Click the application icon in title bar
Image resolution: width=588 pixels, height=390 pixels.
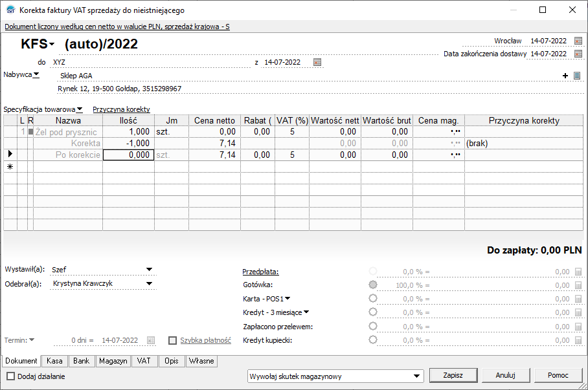tap(11, 10)
